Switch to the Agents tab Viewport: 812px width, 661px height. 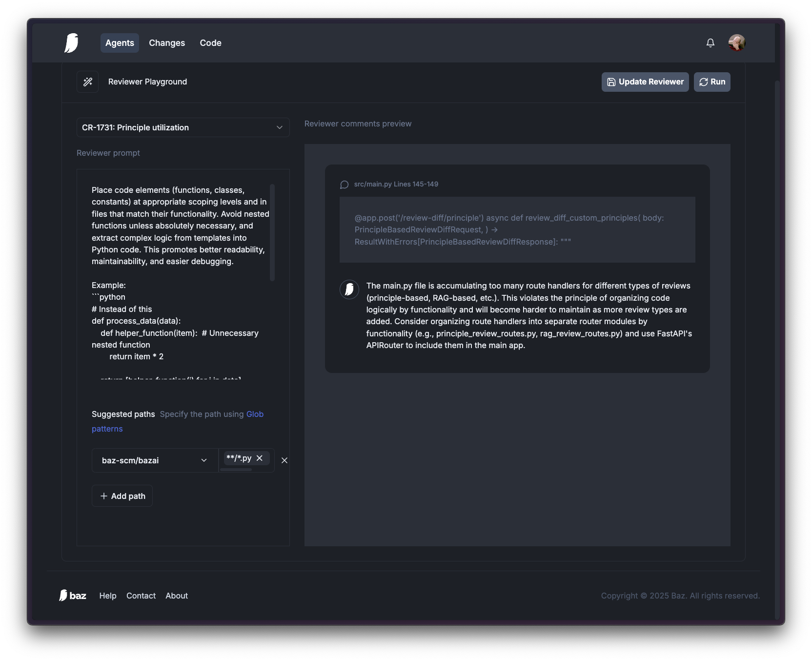click(x=120, y=43)
